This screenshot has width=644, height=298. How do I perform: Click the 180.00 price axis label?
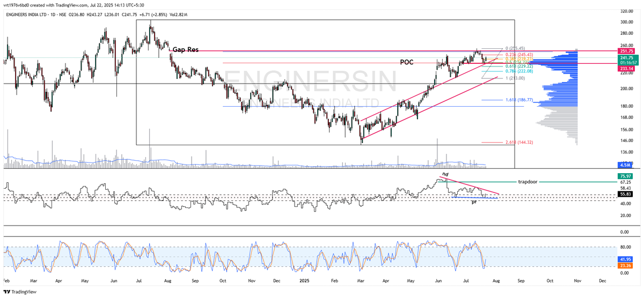tap(626, 106)
